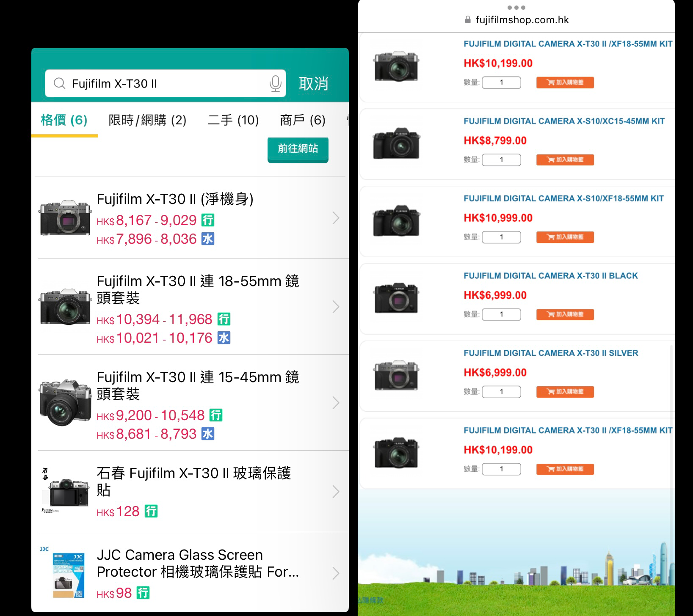Add X-T30 II BLACK to cart
693x616 pixels.
pos(565,314)
